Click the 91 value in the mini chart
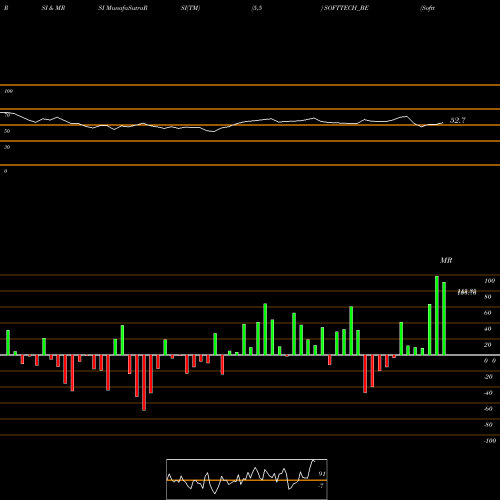Screen dimensions: 500x500 pyautogui.click(x=322, y=474)
